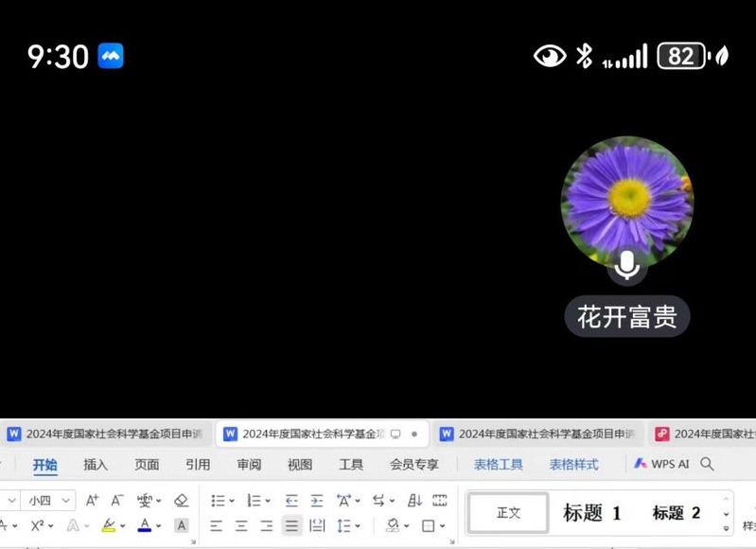Click the font color swatch A
The height and width of the screenshot is (549, 756).
[144, 525]
